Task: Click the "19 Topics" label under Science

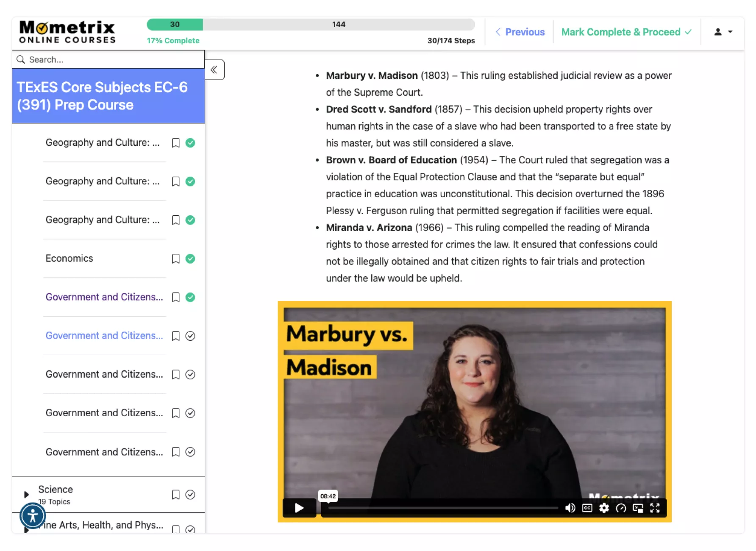Action: click(54, 502)
